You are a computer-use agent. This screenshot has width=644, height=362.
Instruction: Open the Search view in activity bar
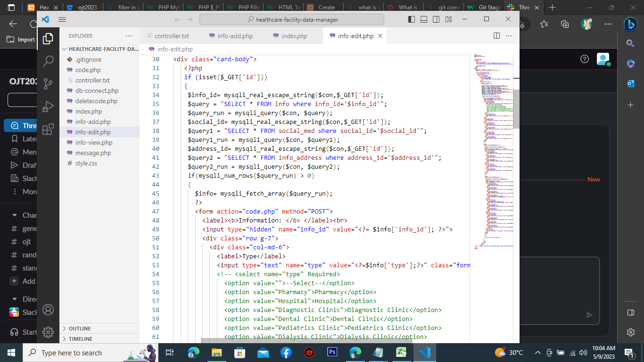click(48, 61)
